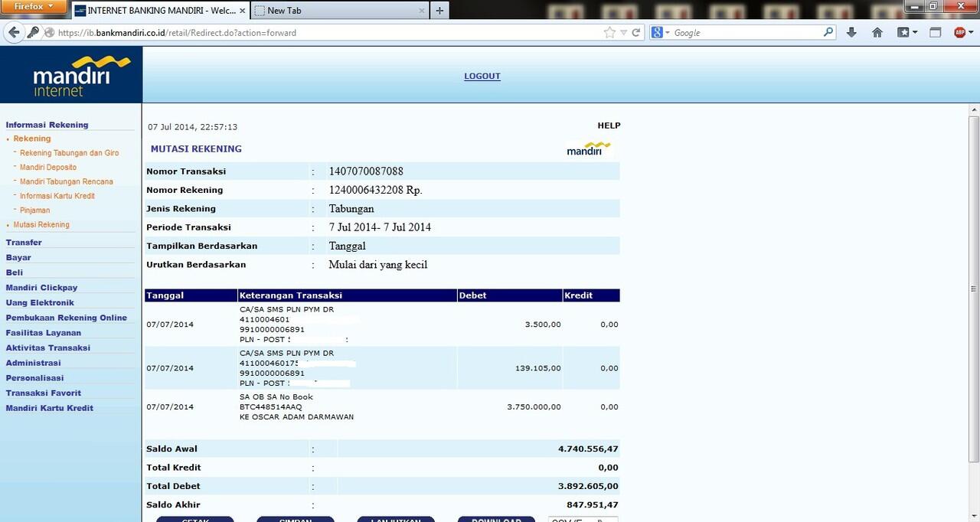Open the URL history dropdown arrow
The width and height of the screenshot is (980, 522).
tap(624, 33)
